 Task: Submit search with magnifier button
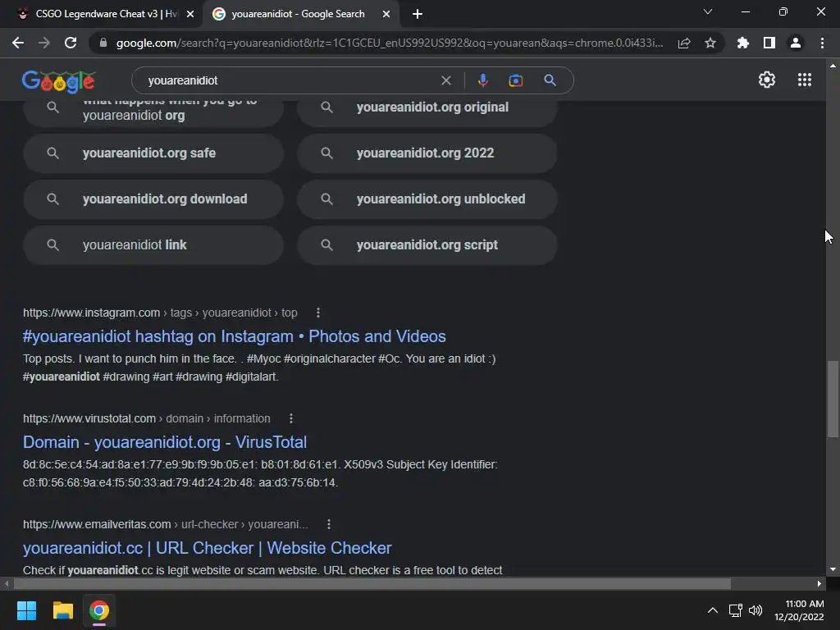click(550, 80)
